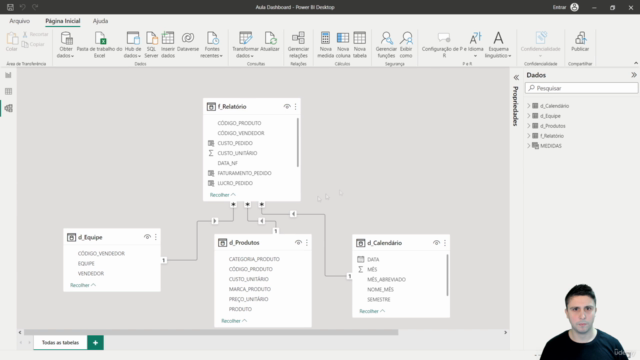Select FATURAMENTO_PEDIDO field in f_Relatório

pos(244,173)
